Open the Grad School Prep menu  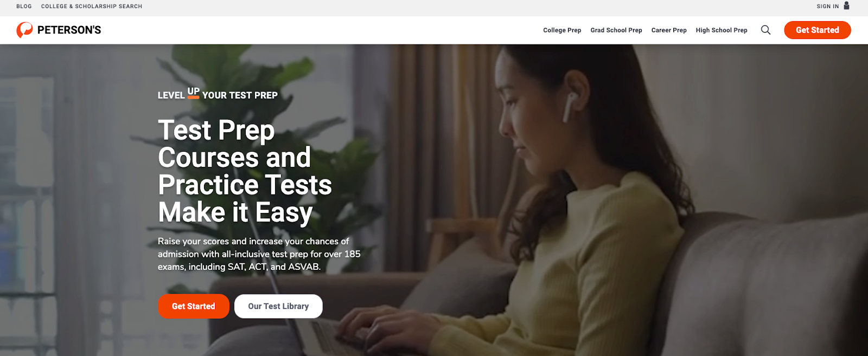(616, 30)
